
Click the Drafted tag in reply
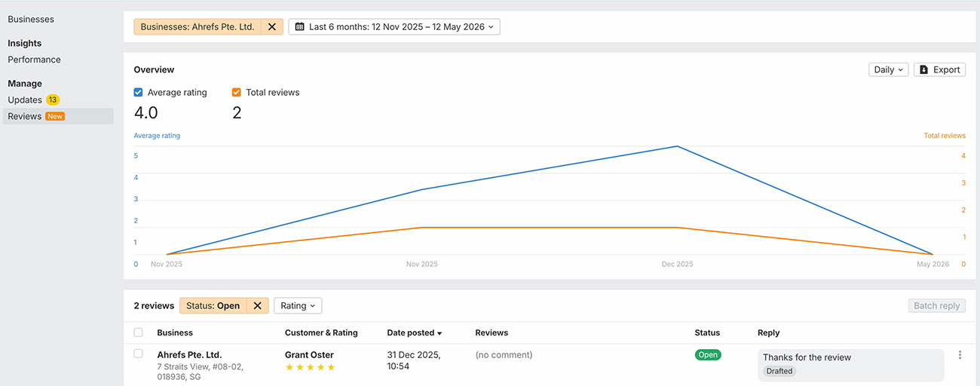click(x=779, y=371)
